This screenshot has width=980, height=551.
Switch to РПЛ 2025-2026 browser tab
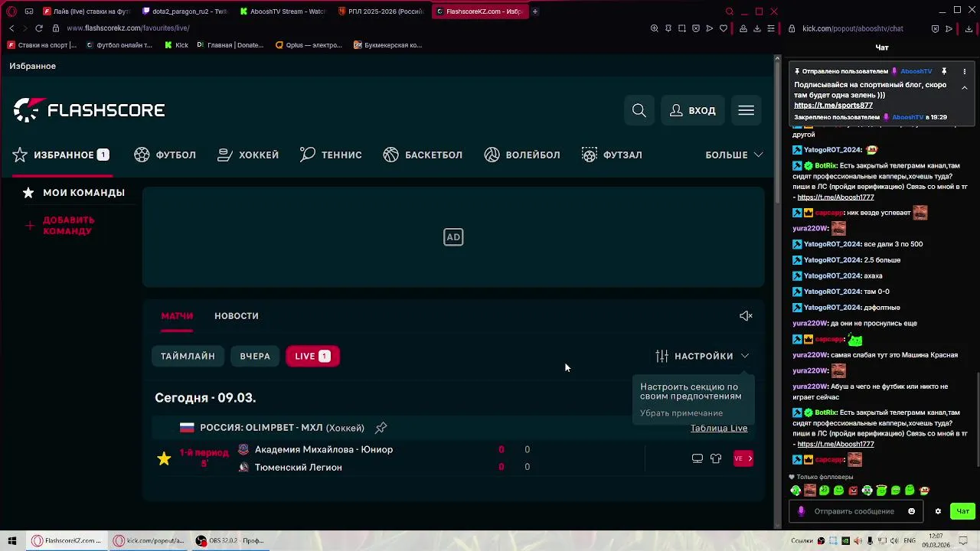pyautogui.click(x=381, y=11)
